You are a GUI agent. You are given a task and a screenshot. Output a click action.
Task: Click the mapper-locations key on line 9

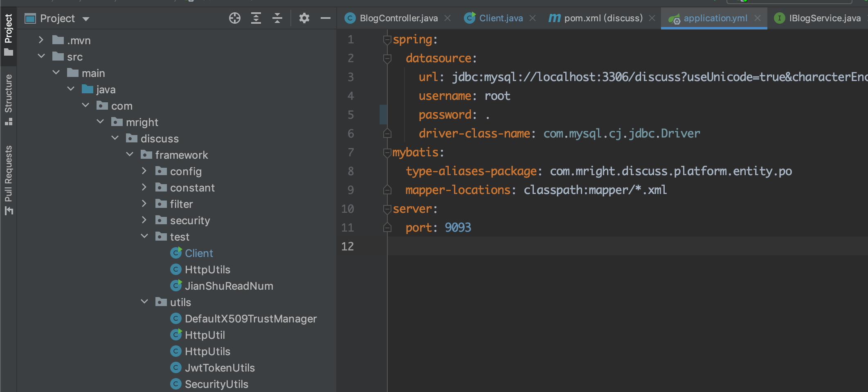[x=458, y=190]
